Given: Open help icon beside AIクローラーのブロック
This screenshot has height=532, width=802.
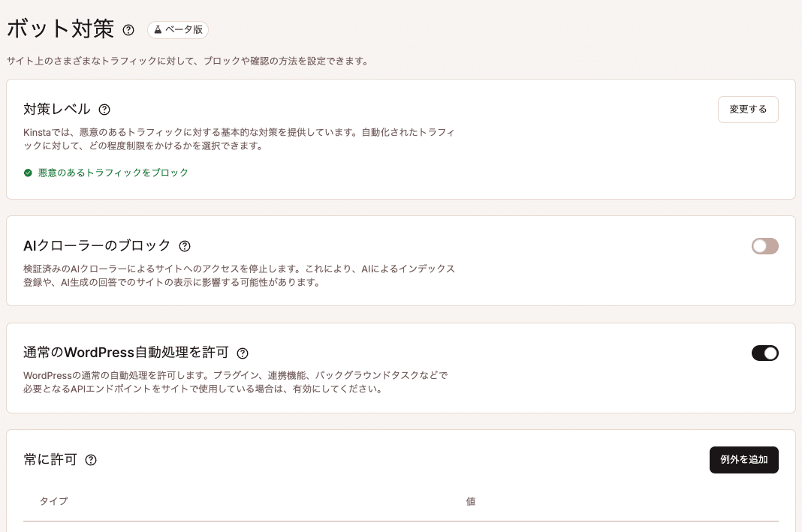Looking at the screenshot, I should click(185, 246).
